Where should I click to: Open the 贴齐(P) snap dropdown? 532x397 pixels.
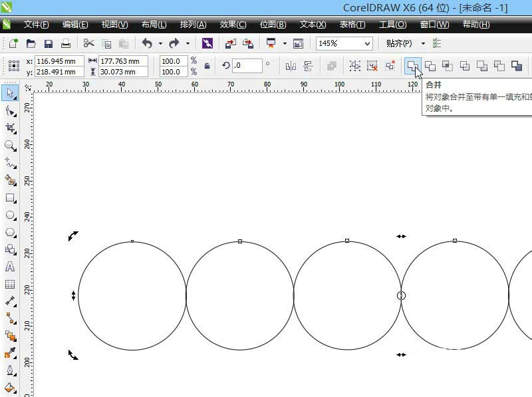(423, 43)
